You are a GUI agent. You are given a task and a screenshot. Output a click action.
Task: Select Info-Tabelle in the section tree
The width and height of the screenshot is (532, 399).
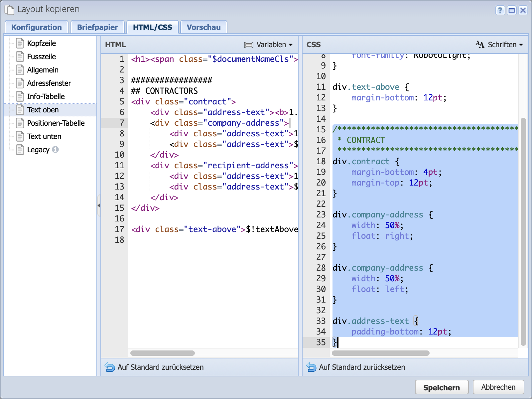(x=46, y=96)
